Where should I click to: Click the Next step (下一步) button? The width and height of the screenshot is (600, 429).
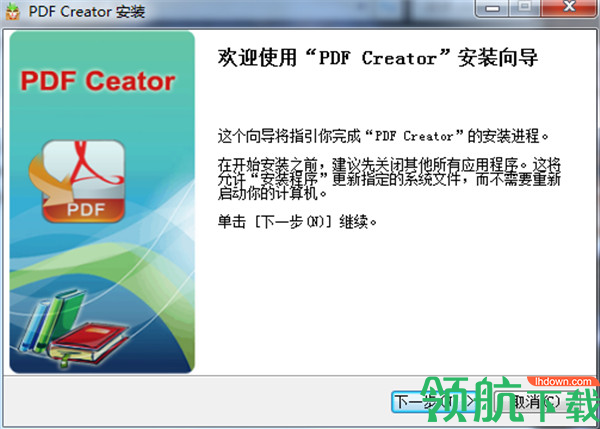435,401
